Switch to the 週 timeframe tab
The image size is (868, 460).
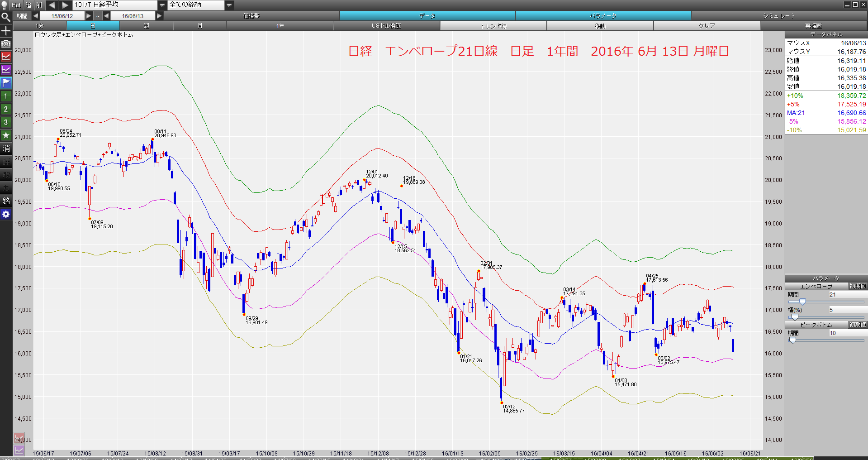[146, 26]
